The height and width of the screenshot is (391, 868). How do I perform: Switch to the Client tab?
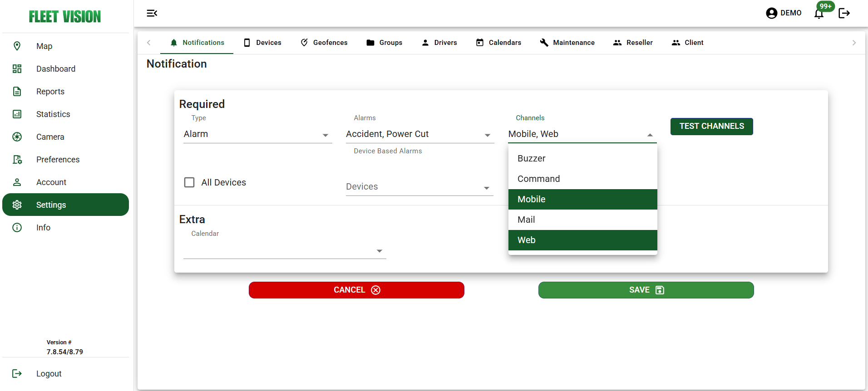click(687, 43)
